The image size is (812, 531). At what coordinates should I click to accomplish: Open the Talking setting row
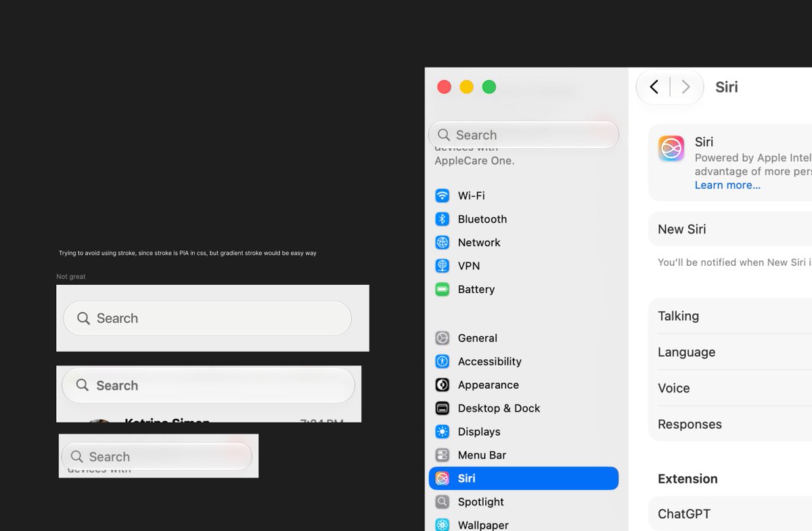(730, 316)
